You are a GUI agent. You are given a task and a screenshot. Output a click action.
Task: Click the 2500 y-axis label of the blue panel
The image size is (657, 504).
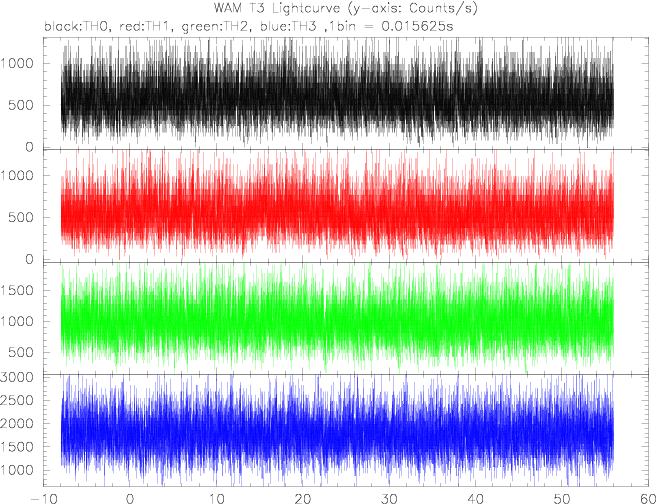pos(17,401)
